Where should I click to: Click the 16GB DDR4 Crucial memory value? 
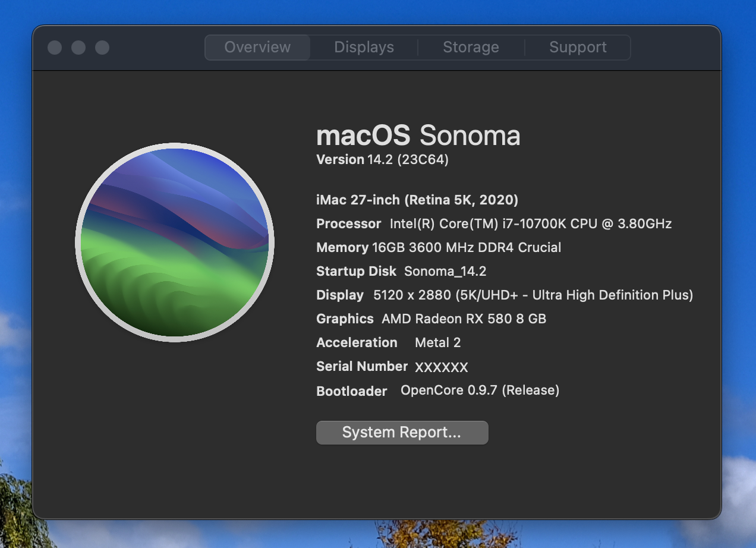tap(466, 248)
